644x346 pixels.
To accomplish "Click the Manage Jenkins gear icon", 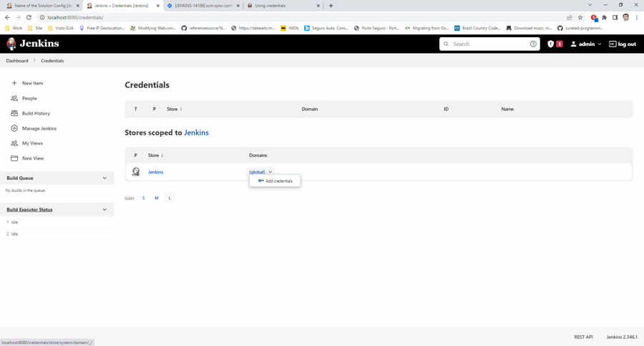I will [x=14, y=128].
